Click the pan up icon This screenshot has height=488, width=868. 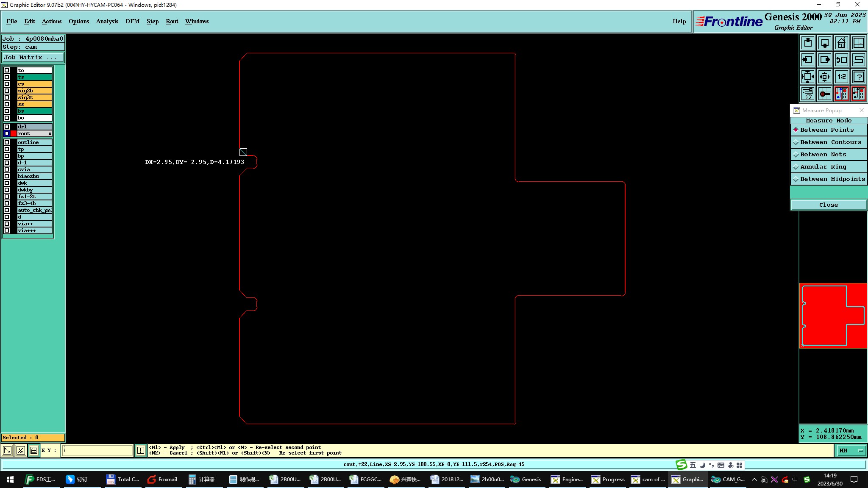click(808, 43)
